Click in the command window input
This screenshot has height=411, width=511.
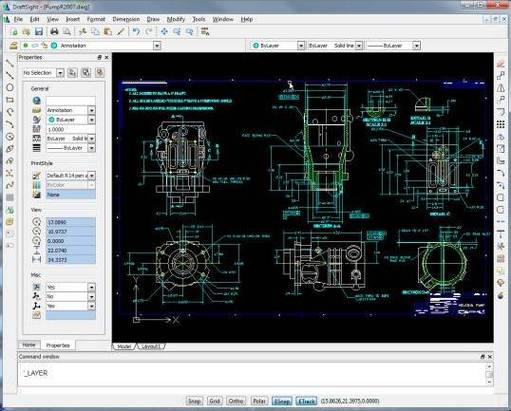point(252,374)
